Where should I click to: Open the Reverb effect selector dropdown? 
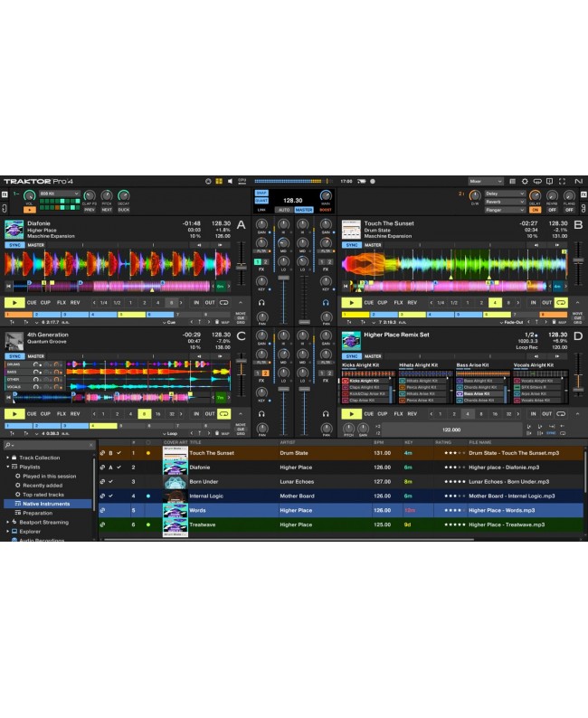(505, 202)
